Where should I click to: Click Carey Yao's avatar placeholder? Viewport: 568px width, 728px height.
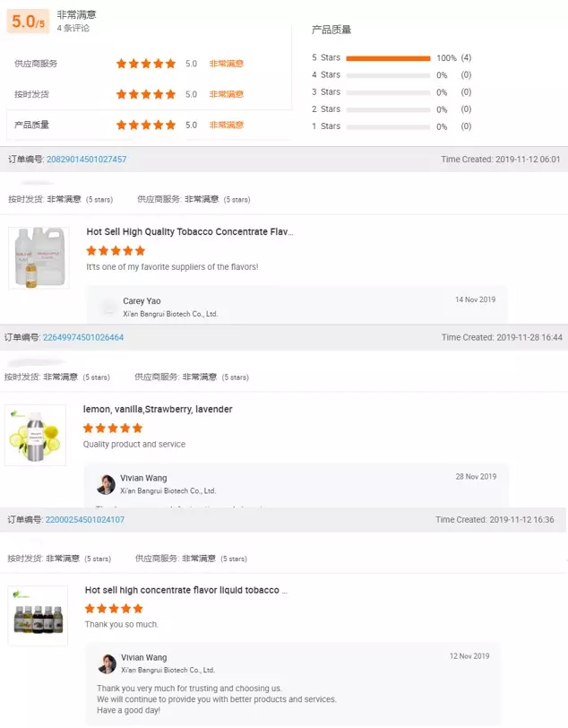tap(108, 307)
